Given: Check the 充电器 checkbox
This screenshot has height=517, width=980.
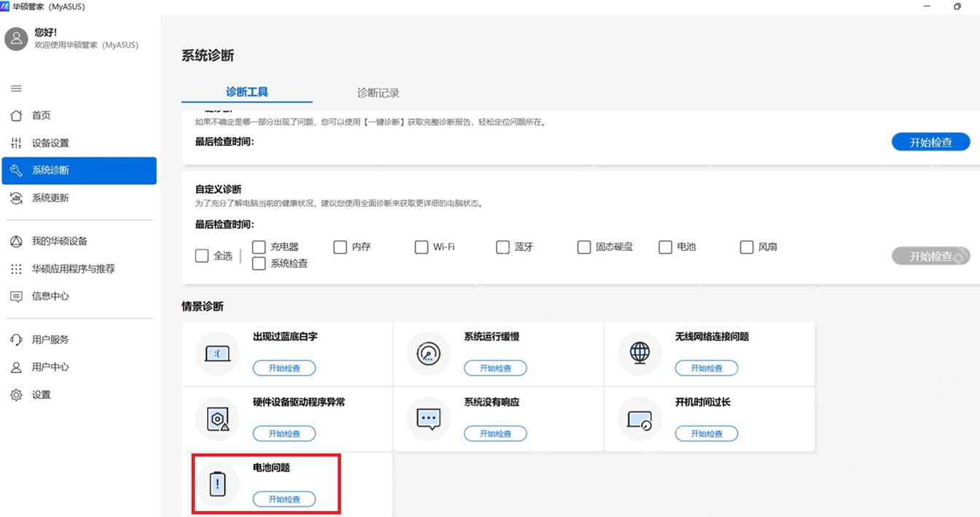Looking at the screenshot, I should [259, 247].
